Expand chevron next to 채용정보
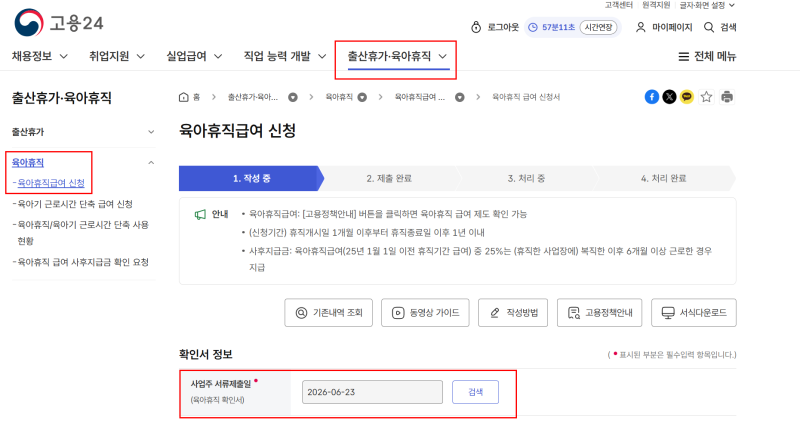The image size is (800, 427). click(64, 56)
